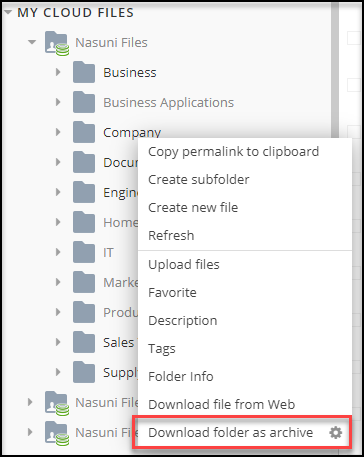Image resolution: width=364 pixels, height=457 pixels.
Task: Open Folder Info from menu
Action: pos(181,377)
